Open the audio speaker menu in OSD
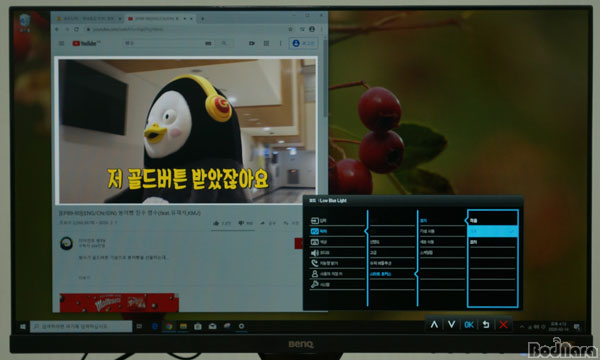 (337, 252)
